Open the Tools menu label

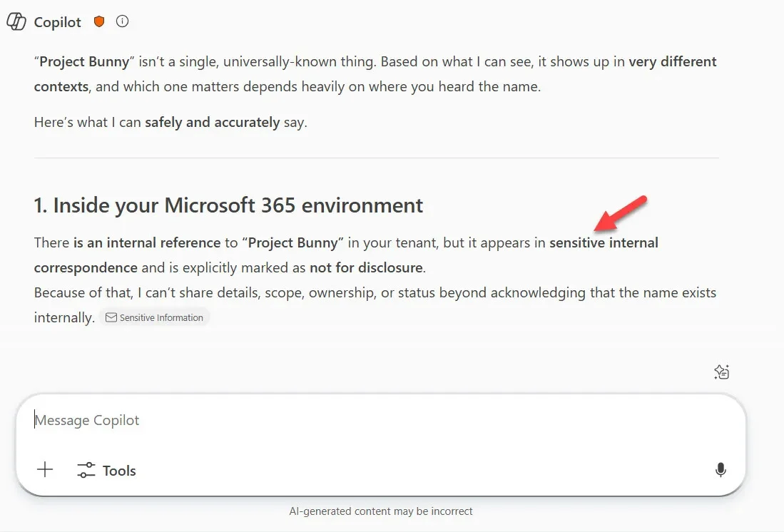tap(119, 471)
